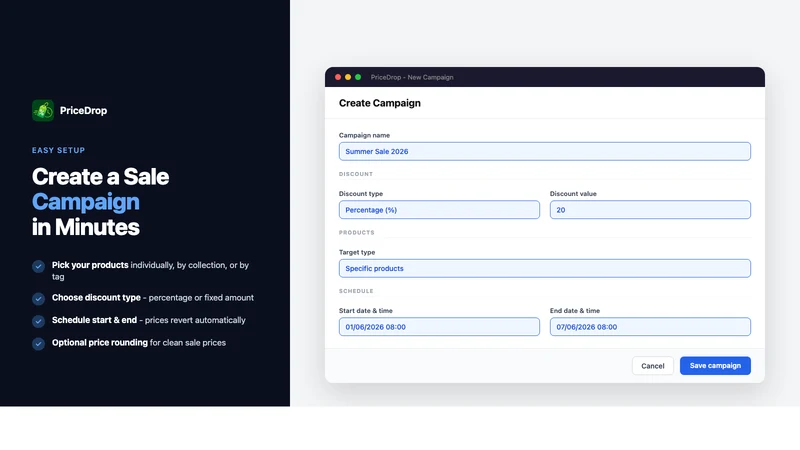The width and height of the screenshot is (800, 450).
Task: Minimize the window using the yellow button
Action: [348, 77]
